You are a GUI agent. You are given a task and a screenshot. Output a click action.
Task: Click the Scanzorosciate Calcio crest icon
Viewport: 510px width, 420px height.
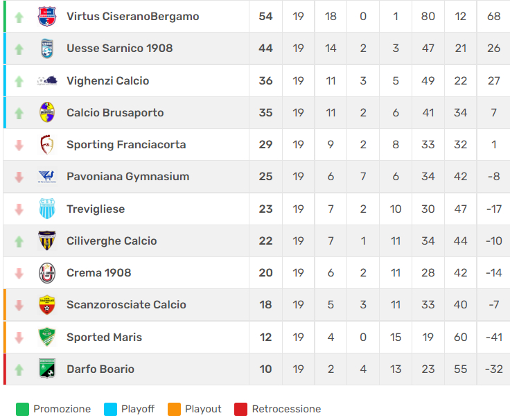tap(47, 304)
